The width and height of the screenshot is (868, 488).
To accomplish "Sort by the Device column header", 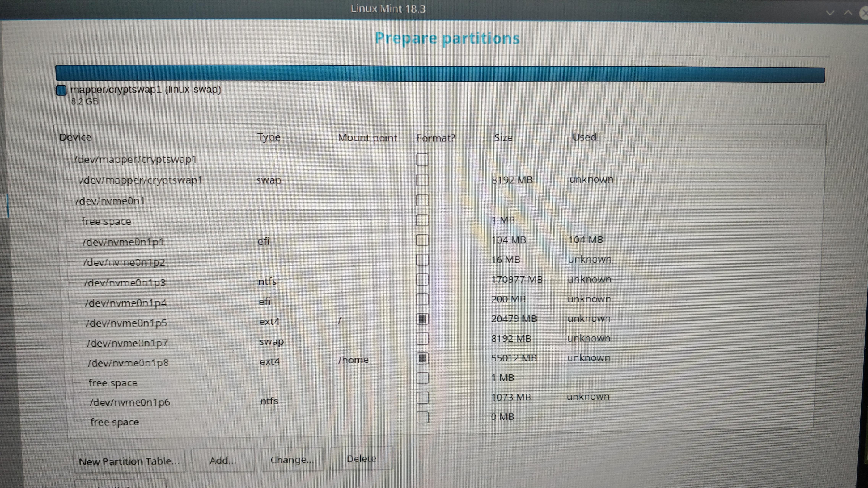I will point(75,137).
